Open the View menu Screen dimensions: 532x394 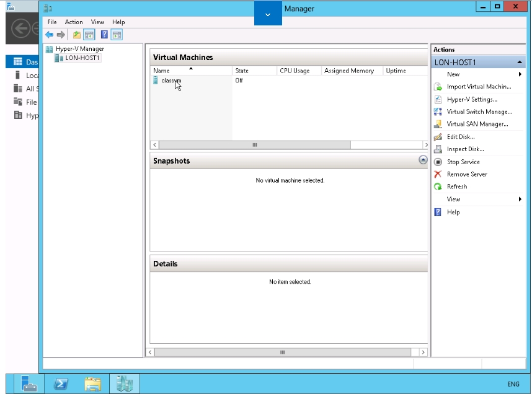pyautogui.click(x=97, y=22)
